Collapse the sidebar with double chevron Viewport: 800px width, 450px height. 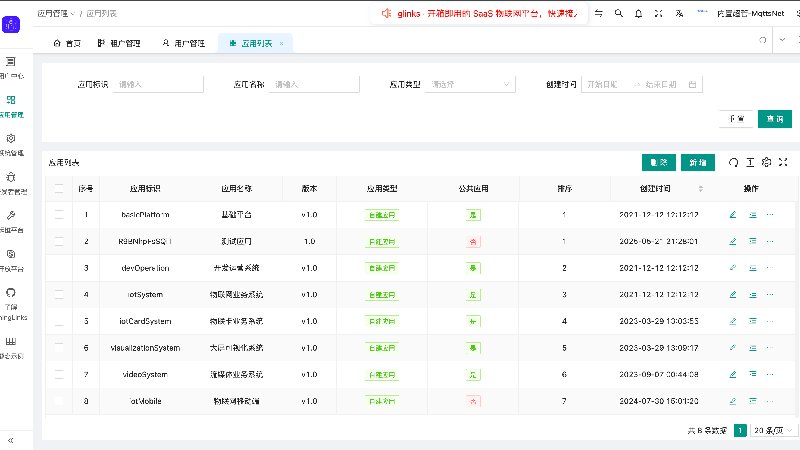[10, 440]
